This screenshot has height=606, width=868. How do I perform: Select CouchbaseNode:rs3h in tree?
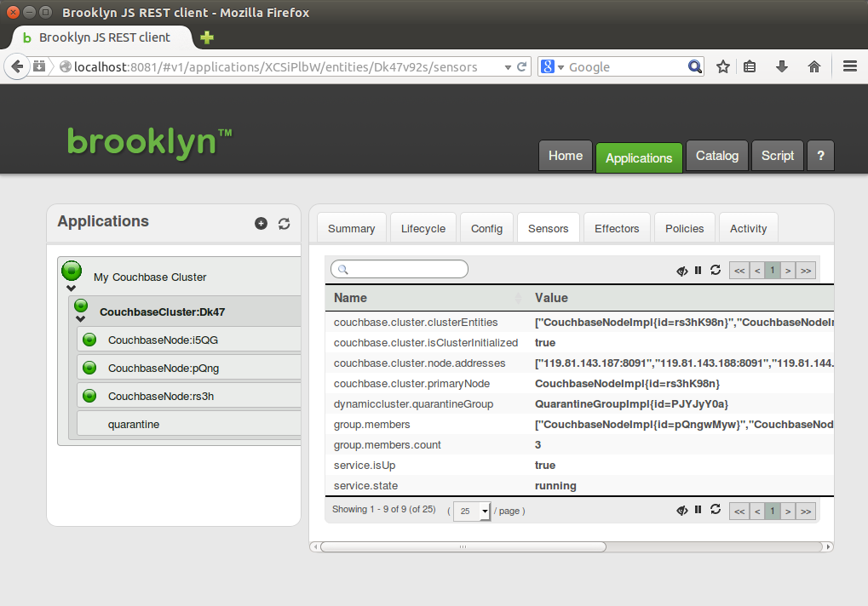click(189, 396)
